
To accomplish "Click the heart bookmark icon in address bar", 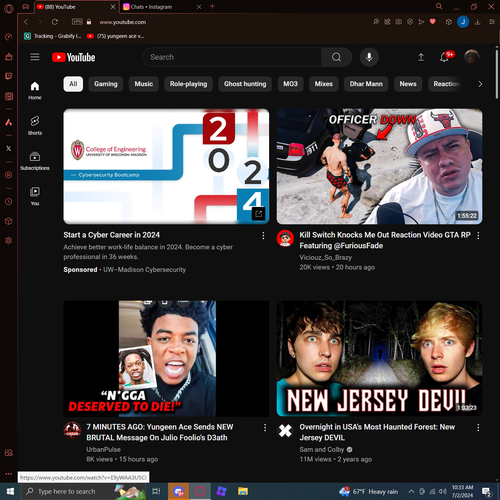I will click(x=432, y=22).
